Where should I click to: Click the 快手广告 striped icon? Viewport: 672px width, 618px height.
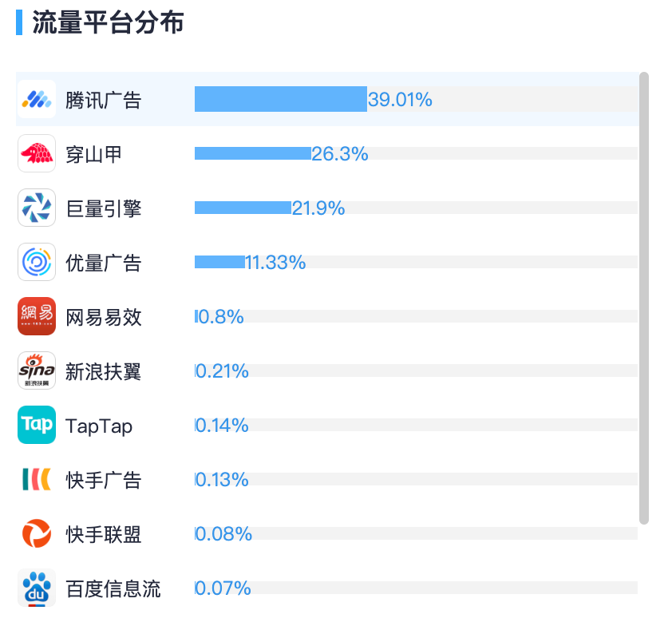37,479
